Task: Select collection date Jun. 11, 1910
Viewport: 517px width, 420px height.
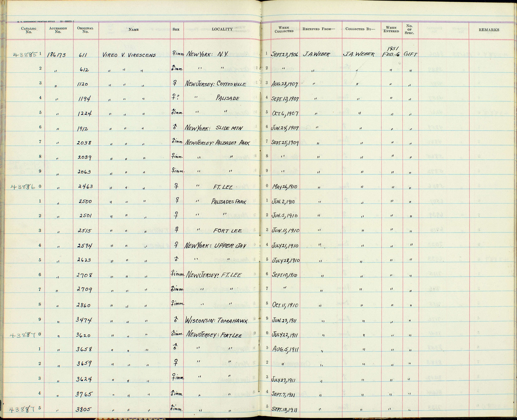Action: (286, 231)
